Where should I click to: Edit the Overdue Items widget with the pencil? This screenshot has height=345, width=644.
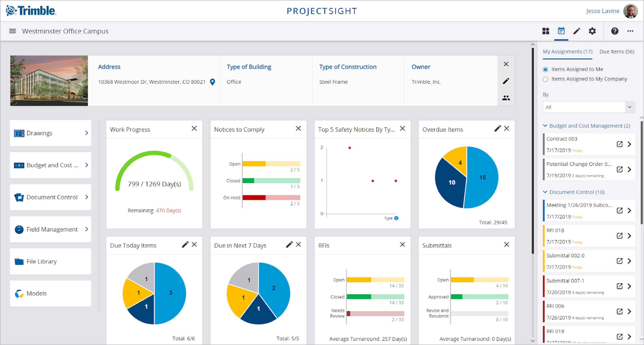[497, 128]
